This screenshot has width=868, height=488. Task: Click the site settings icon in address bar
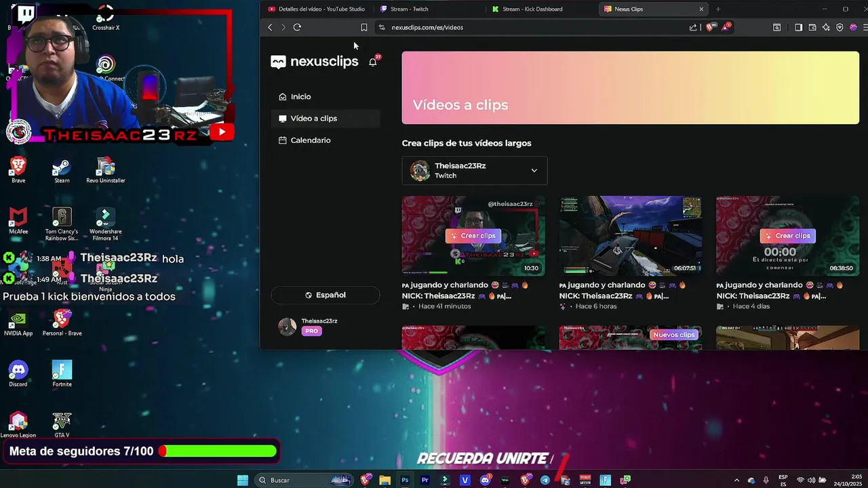(382, 27)
